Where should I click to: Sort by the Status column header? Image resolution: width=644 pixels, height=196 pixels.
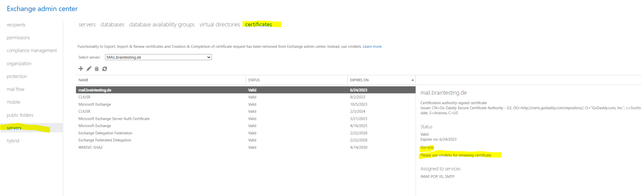tap(254, 80)
